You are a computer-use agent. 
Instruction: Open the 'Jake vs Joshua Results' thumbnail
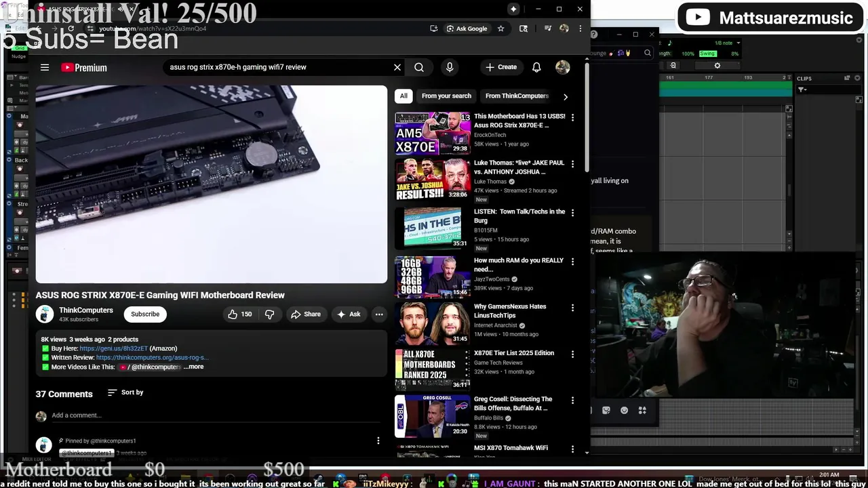click(433, 180)
